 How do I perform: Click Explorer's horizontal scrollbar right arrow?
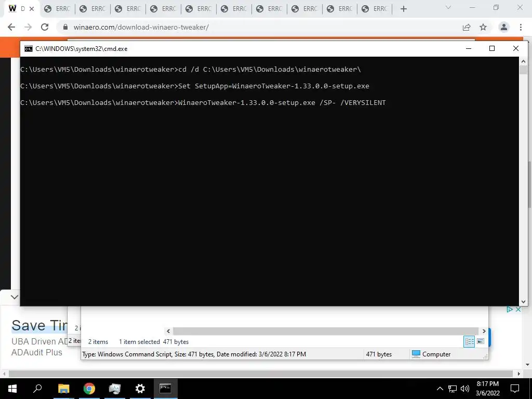pos(484,331)
